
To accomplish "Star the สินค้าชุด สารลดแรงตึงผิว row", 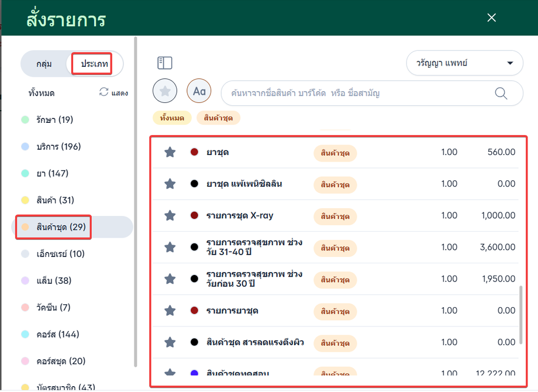I will 170,342.
